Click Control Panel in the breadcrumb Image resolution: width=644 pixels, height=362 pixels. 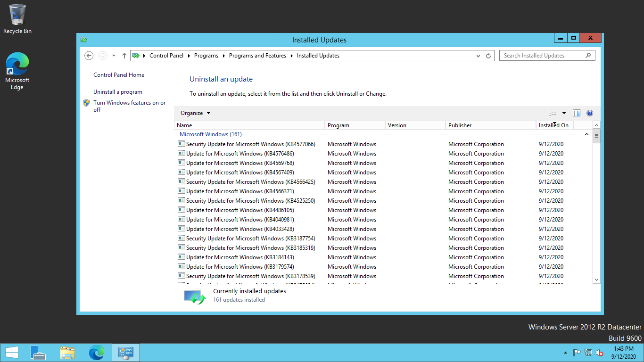coord(166,56)
